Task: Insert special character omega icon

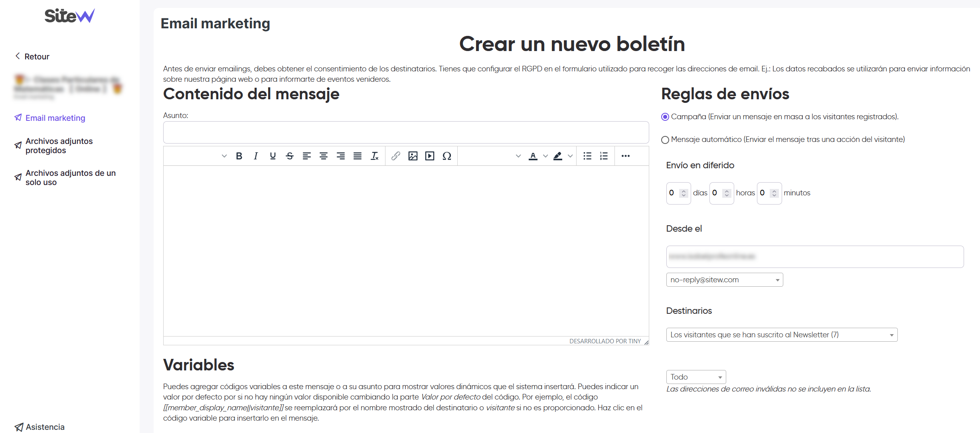Action: 447,156
